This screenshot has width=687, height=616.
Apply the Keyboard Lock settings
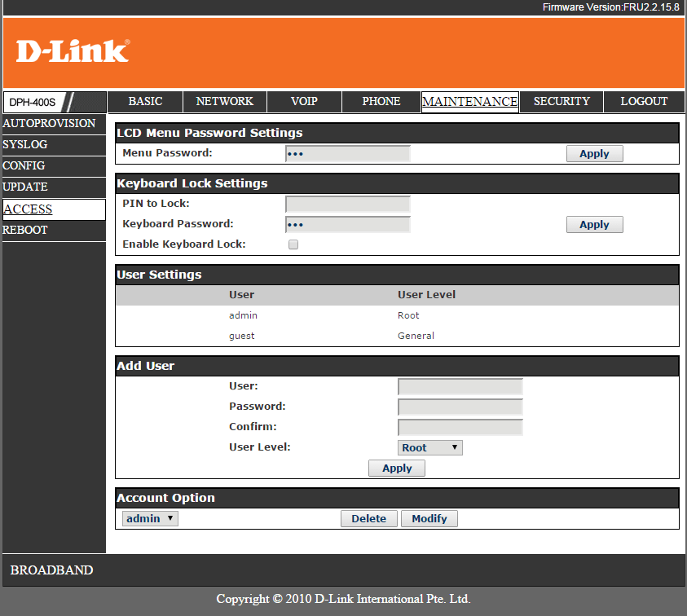coord(595,225)
